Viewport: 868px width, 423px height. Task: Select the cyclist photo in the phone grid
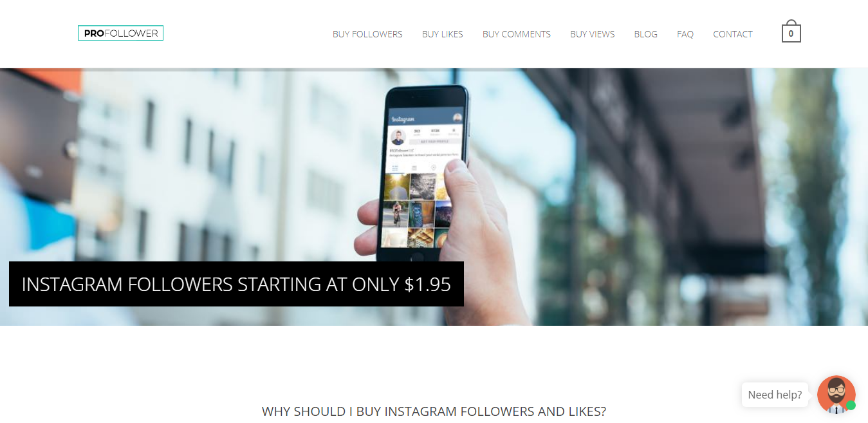click(396, 213)
